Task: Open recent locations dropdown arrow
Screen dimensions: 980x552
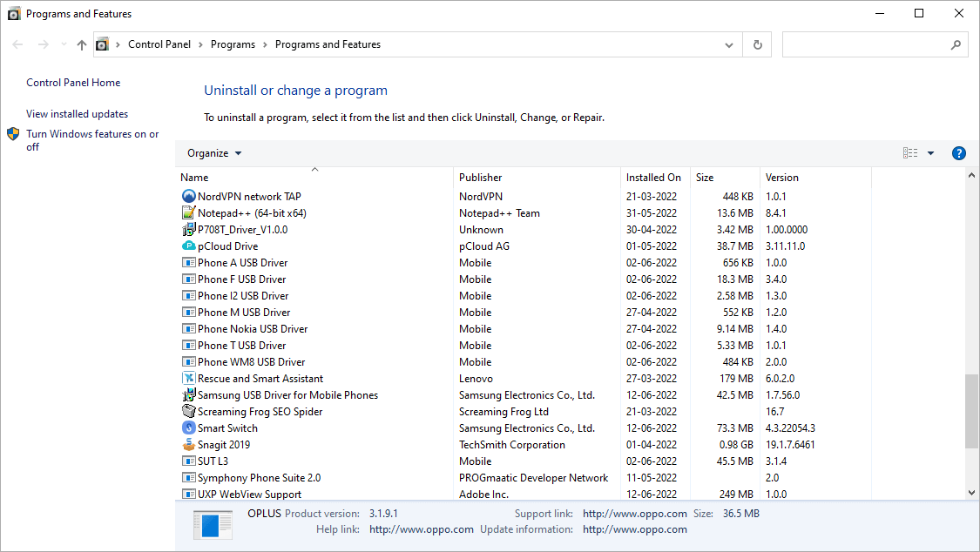Action: point(64,44)
